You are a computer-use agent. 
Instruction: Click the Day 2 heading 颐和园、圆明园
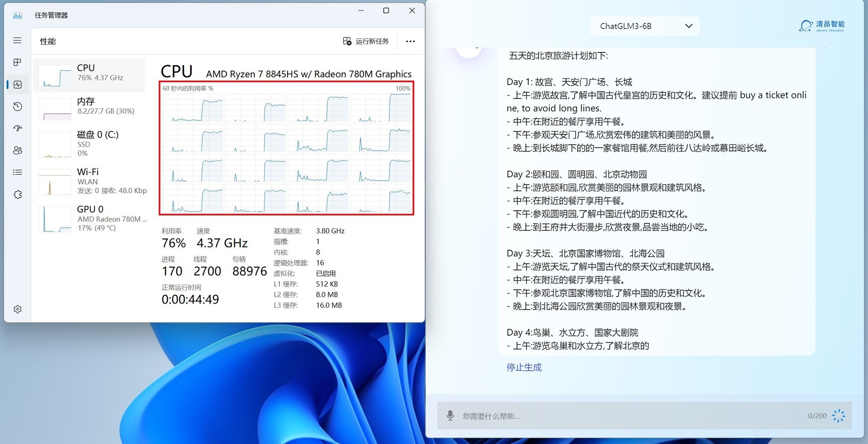click(x=577, y=174)
